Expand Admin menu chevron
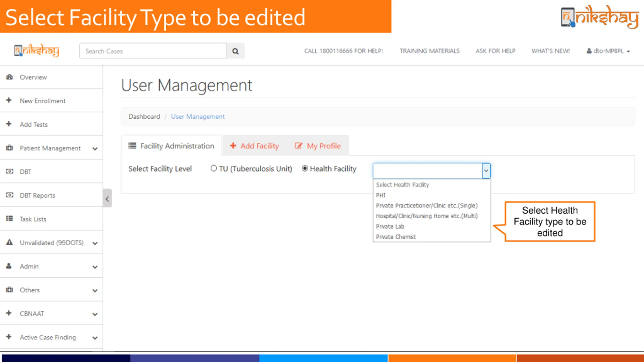This screenshot has height=362, width=644. point(95,267)
